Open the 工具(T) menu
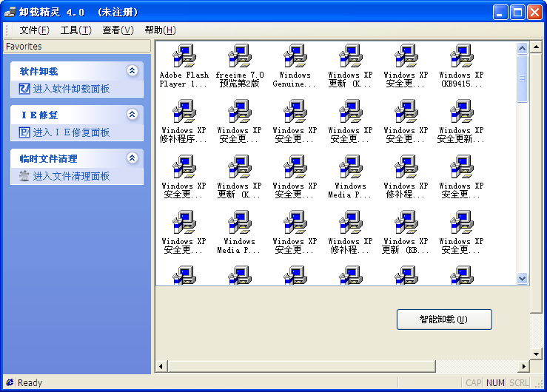This screenshot has height=392, width=547. click(75, 30)
